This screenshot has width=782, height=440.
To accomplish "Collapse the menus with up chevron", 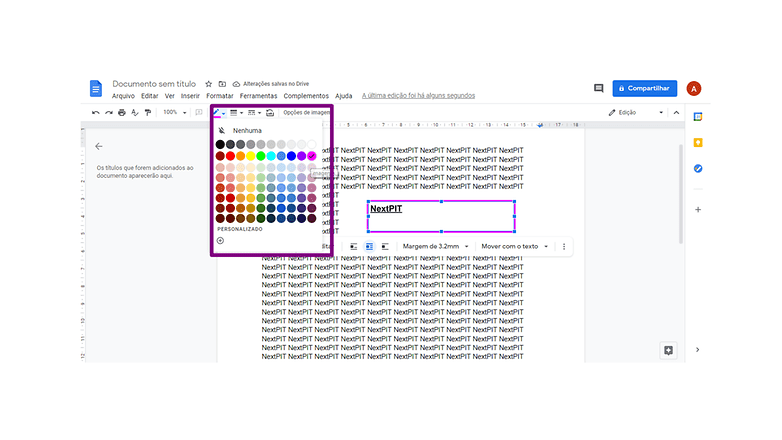I will click(x=676, y=113).
